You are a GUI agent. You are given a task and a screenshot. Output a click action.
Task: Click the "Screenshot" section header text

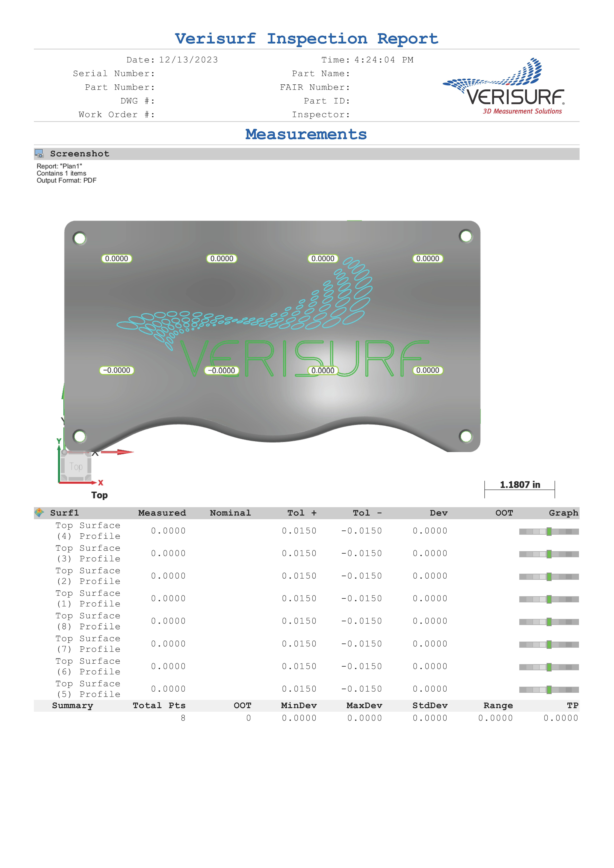click(80, 154)
